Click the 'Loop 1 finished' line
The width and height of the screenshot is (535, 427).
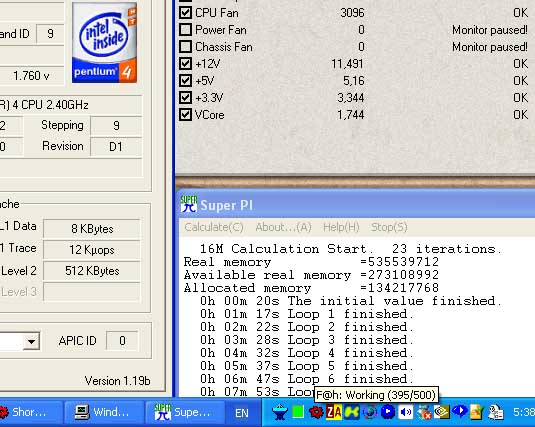(307, 314)
